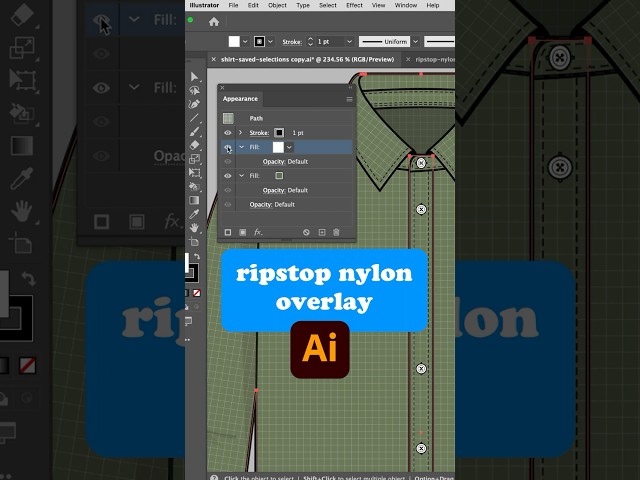Screen dimensions: 640x480
Task: Add New Fill in the Appearance panel
Action: [x=242, y=232]
